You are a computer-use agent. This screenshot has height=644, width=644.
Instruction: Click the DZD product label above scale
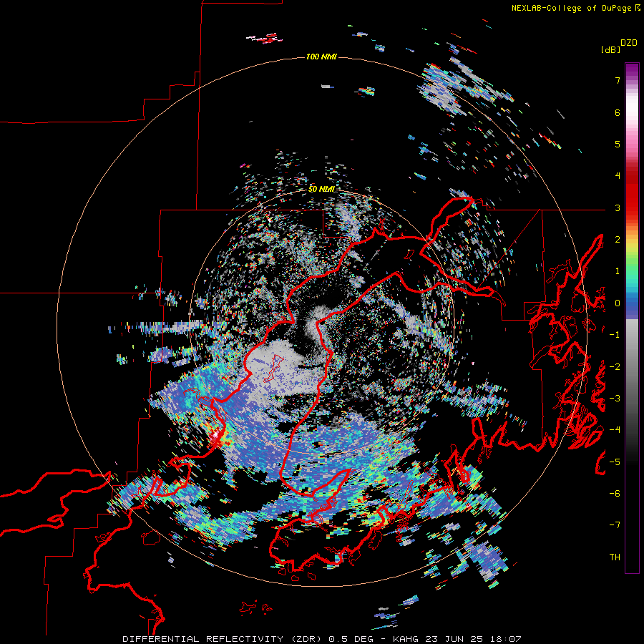coord(629,43)
